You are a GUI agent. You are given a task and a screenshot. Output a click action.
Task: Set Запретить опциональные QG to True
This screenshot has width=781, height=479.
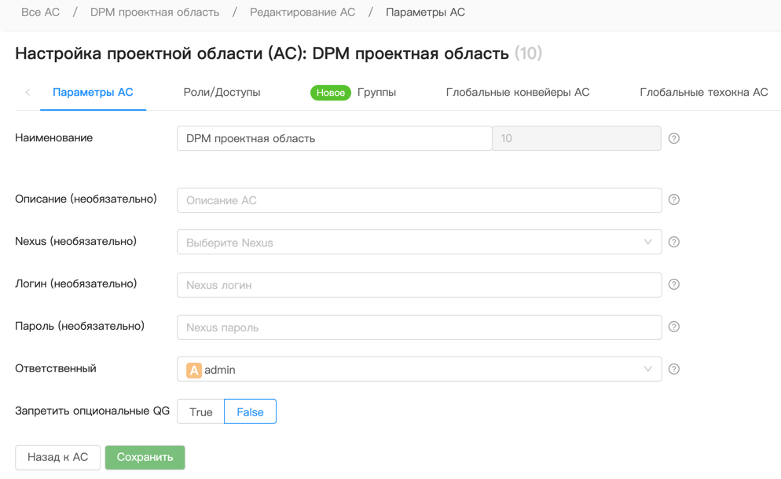(201, 412)
